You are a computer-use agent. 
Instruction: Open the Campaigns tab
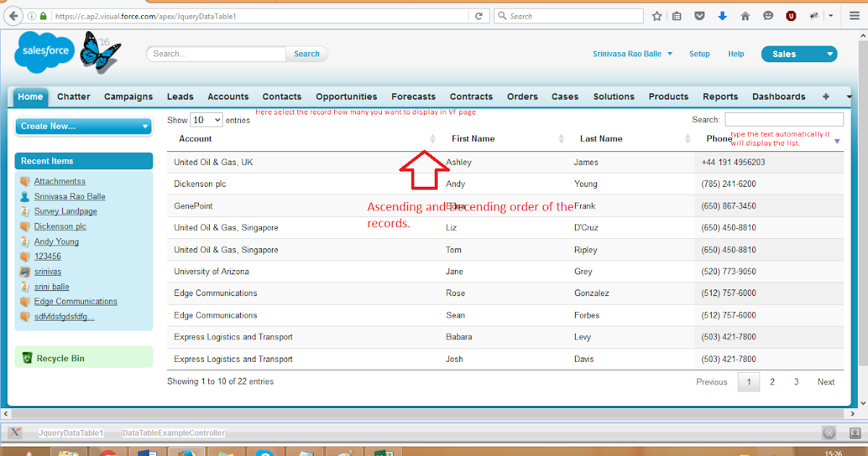click(x=129, y=96)
